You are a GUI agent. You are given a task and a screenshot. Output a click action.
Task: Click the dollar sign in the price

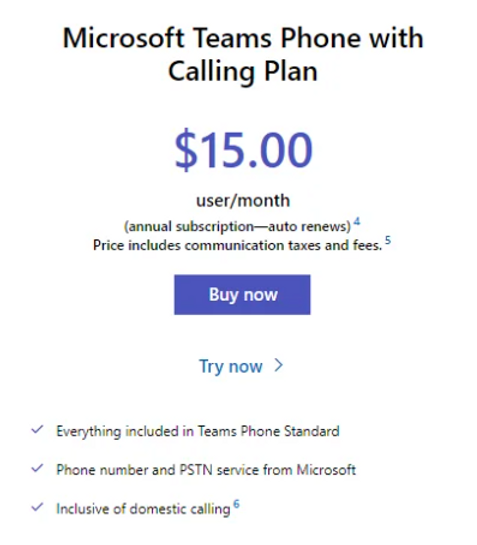point(186,149)
